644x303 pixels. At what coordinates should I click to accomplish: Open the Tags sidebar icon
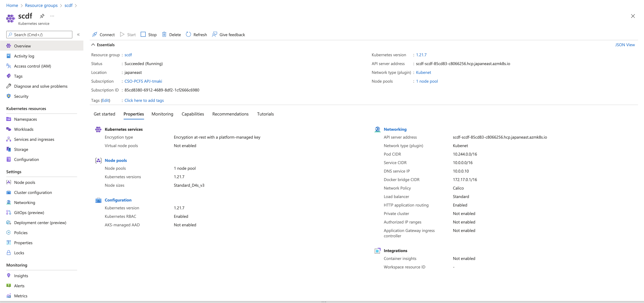8,76
